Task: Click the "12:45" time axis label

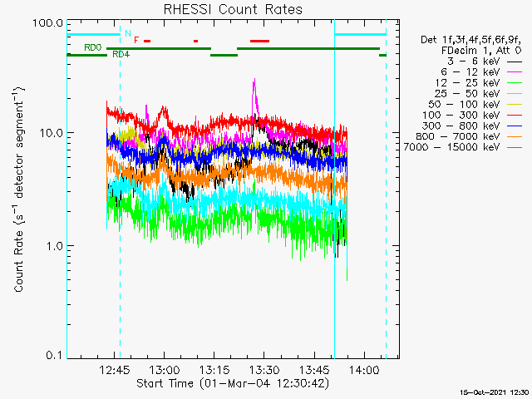Action: click(x=115, y=370)
